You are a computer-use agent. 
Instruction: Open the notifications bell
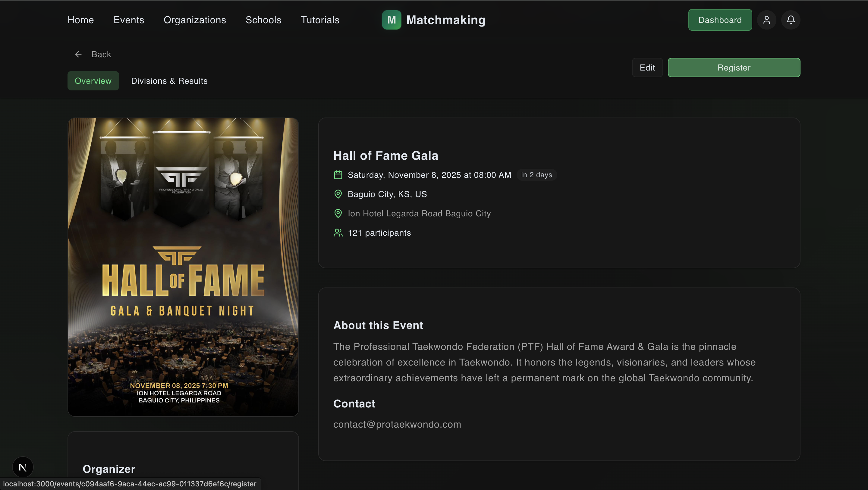pos(791,20)
